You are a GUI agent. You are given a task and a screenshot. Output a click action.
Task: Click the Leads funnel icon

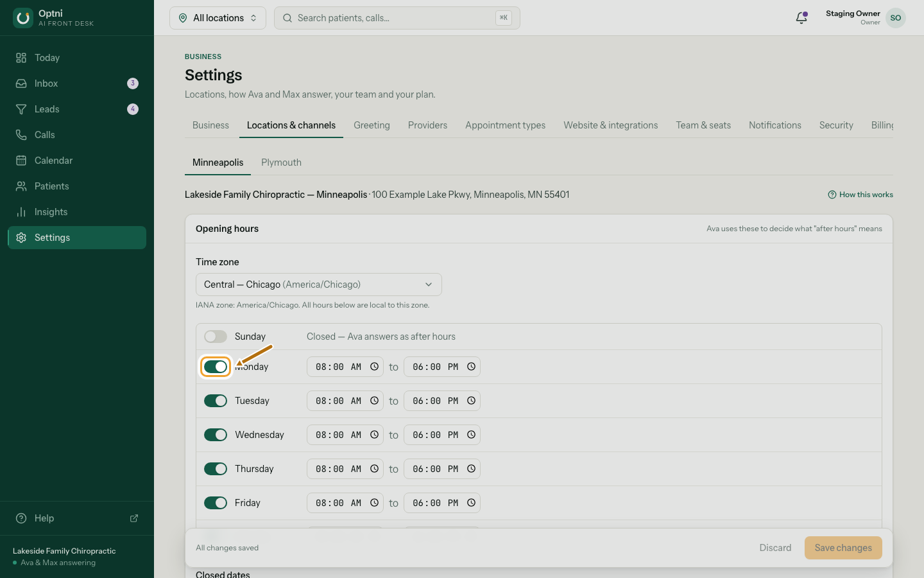tap(21, 109)
